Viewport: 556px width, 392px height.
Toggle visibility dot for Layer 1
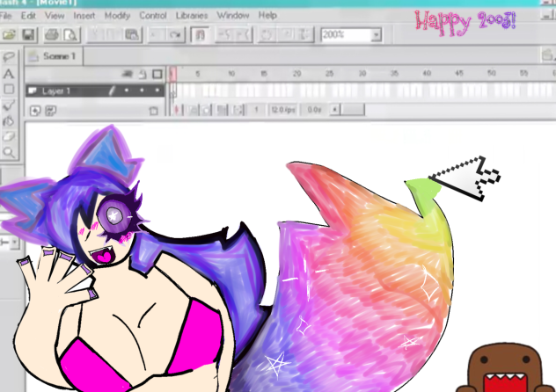pyautogui.click(x=127, y=91)
